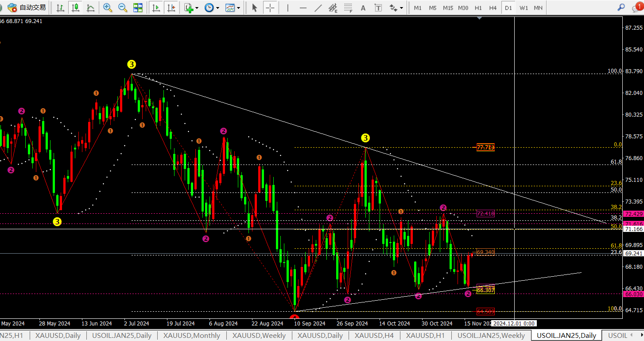Screen dimensions: 644x341
Task: Select the line chart display icon
Action: 90,8
